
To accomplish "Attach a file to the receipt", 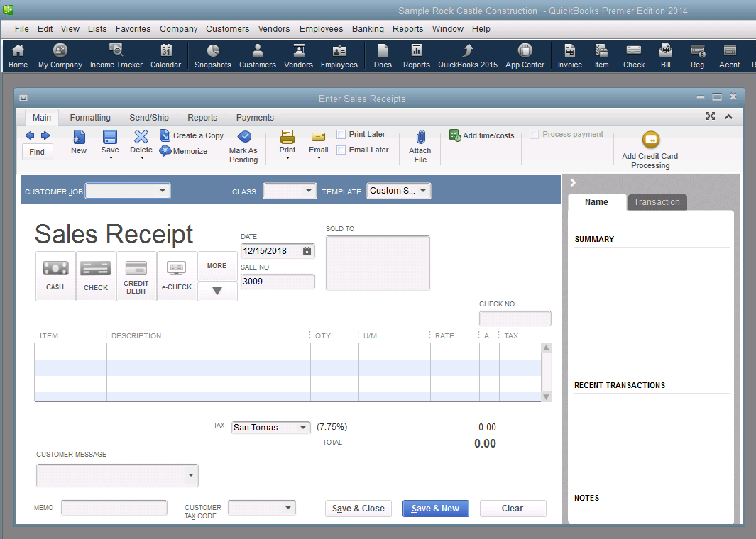I will tap(420, 147).
